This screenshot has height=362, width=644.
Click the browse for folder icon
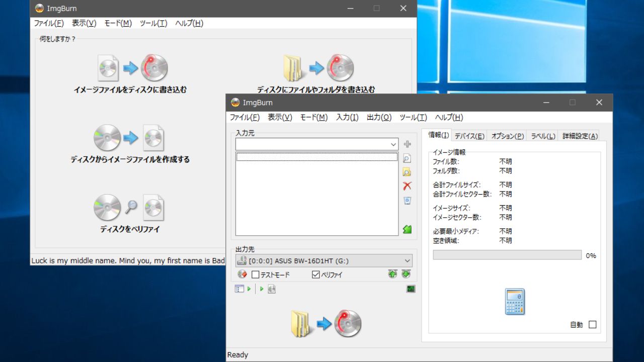tap(407, 172)
